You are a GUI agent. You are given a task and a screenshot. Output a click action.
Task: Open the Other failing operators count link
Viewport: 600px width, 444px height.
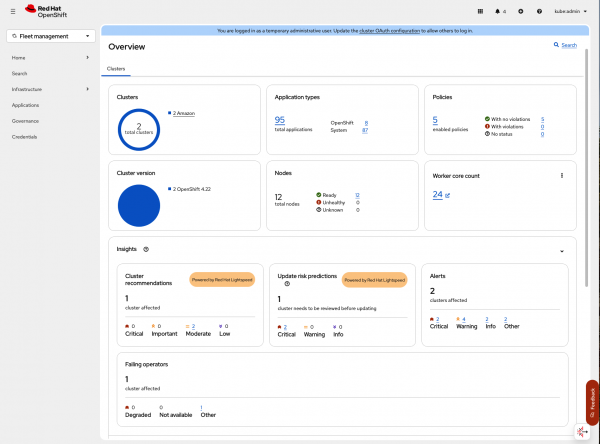click(201, 408)
